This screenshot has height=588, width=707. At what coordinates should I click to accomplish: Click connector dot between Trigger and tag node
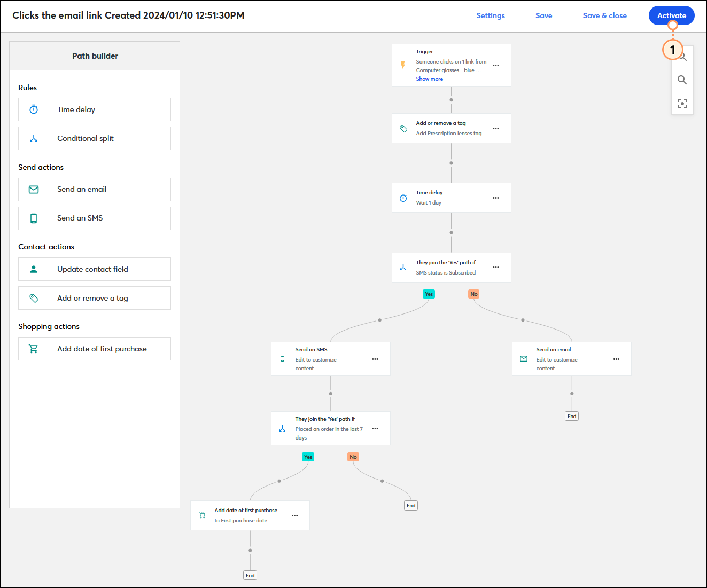pyautogui.click(x=452, y=100)
